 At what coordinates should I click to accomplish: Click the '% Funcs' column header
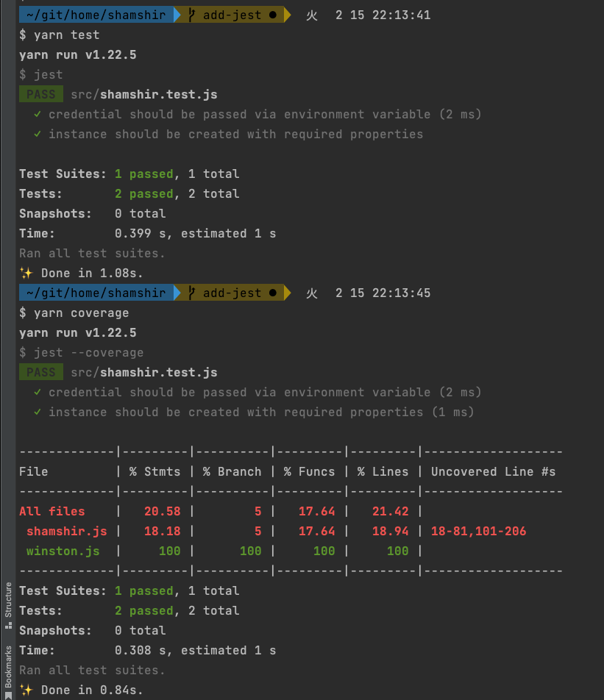(309, 472)
